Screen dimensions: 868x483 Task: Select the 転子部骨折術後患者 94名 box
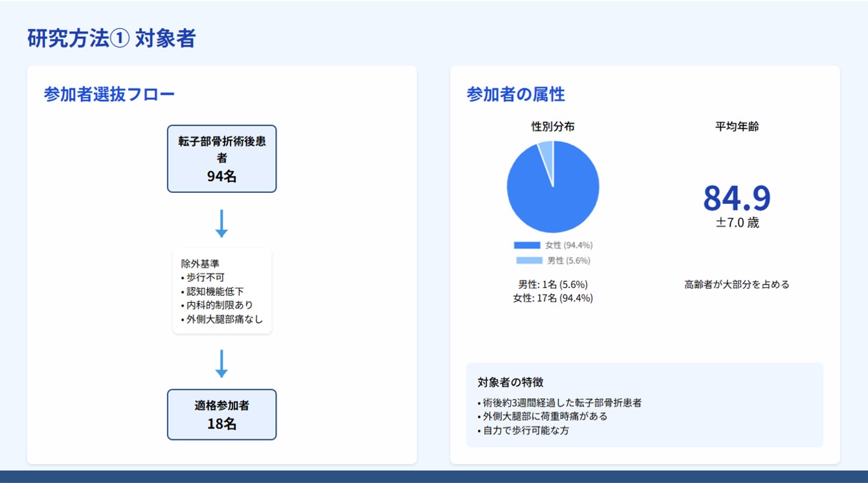coord(221,159)
